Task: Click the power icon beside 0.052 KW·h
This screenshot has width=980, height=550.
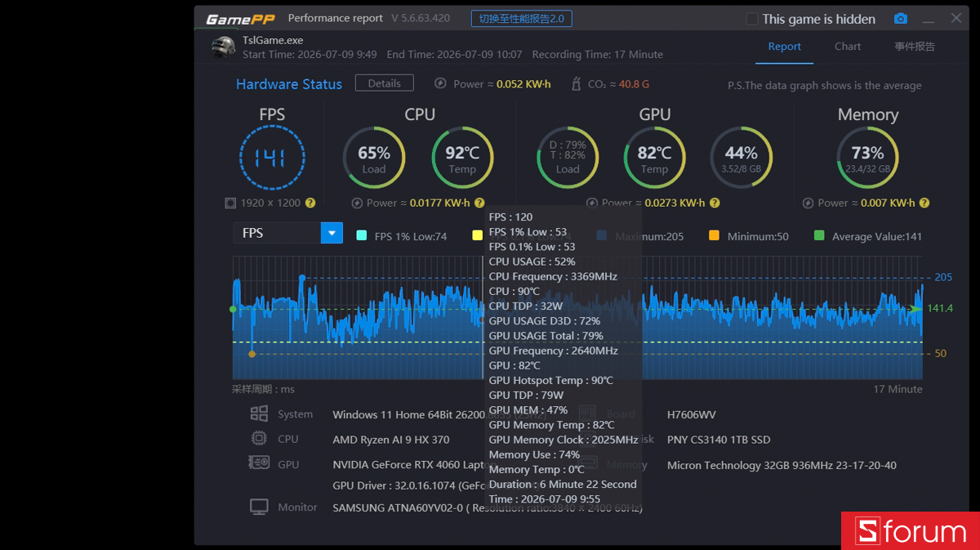Action: click(x=440, y=83)
